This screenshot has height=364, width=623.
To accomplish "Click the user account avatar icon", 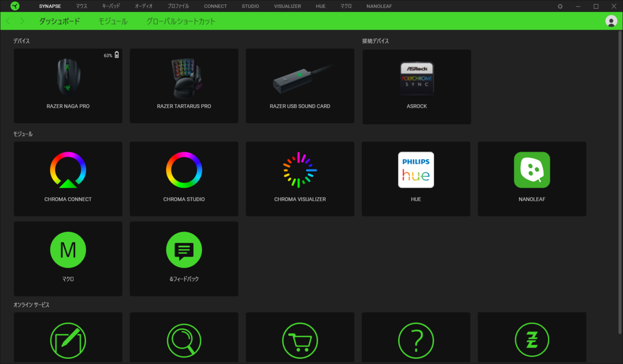I will coord(611,21).
